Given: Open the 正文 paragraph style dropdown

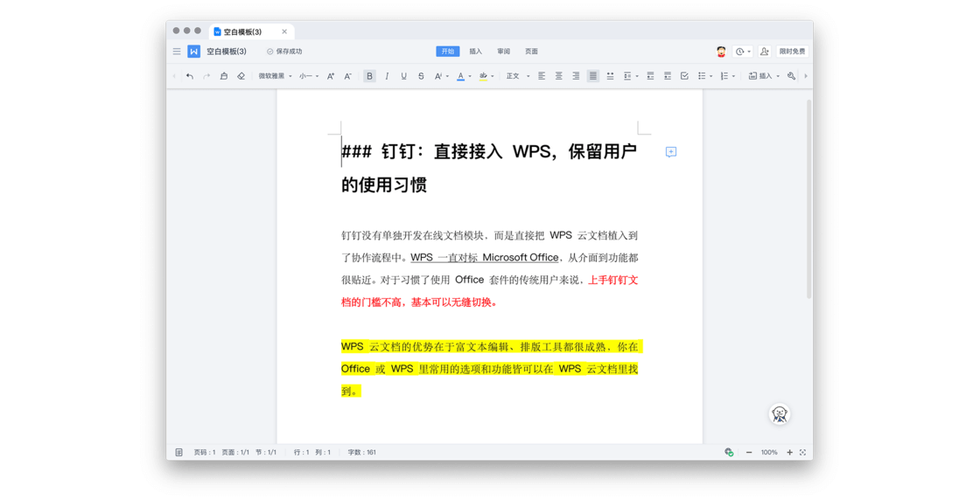Looking at the screenshot, I should coord(517,76).
